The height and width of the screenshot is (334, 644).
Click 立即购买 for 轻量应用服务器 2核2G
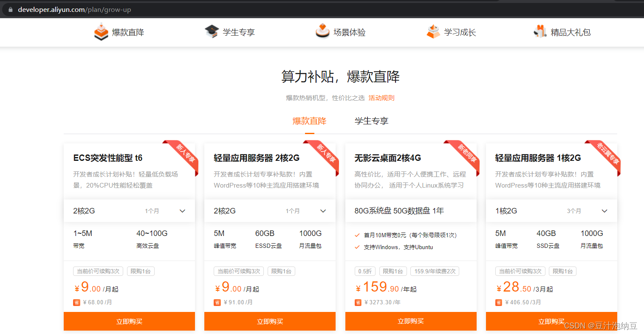point(270,321)
